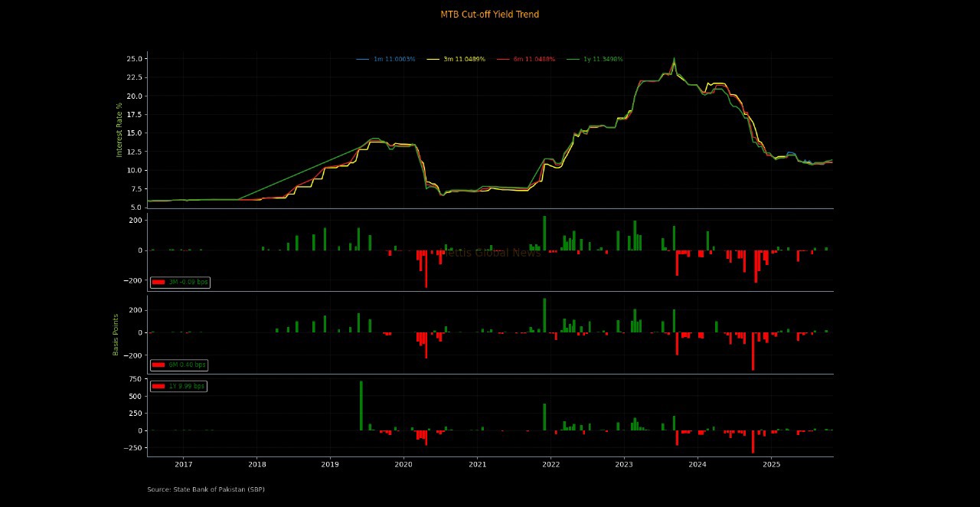980x507 pixels.
Task: Click the MTB Cut-off Yield Trend title
Action: [x=489, y=15]
